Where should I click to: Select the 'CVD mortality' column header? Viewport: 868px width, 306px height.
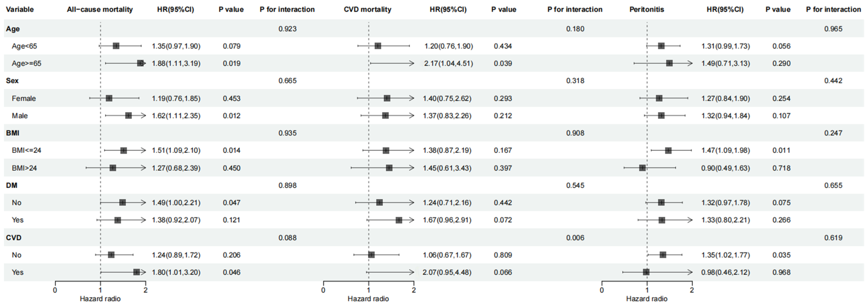coord(367,9)
